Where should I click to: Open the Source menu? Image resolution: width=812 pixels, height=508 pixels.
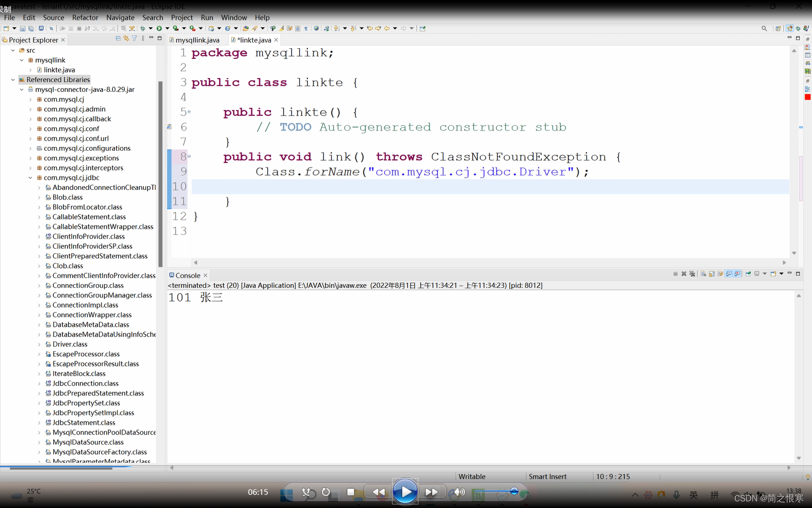[53, 17]
